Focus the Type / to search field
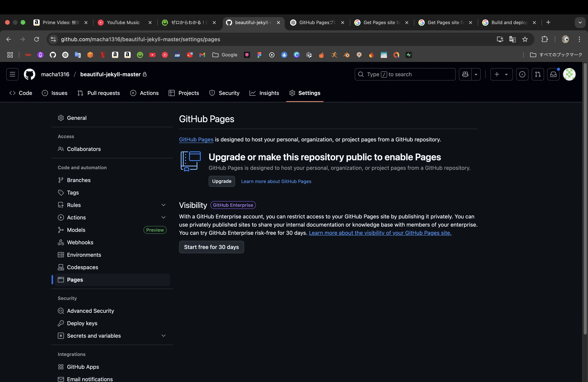Screen dimensions: 588x382 tap(405, 74)
